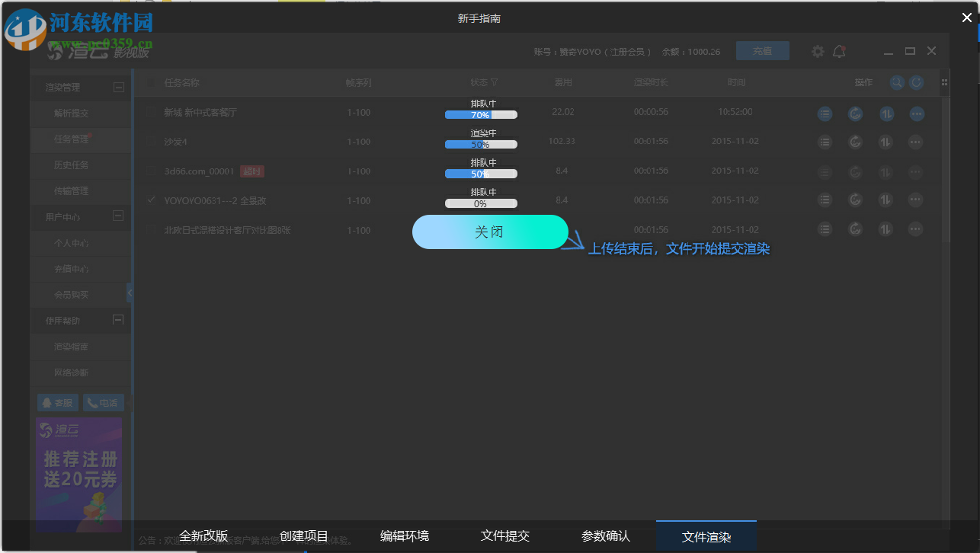Click the 关闭 close button

tap(490, 232)
